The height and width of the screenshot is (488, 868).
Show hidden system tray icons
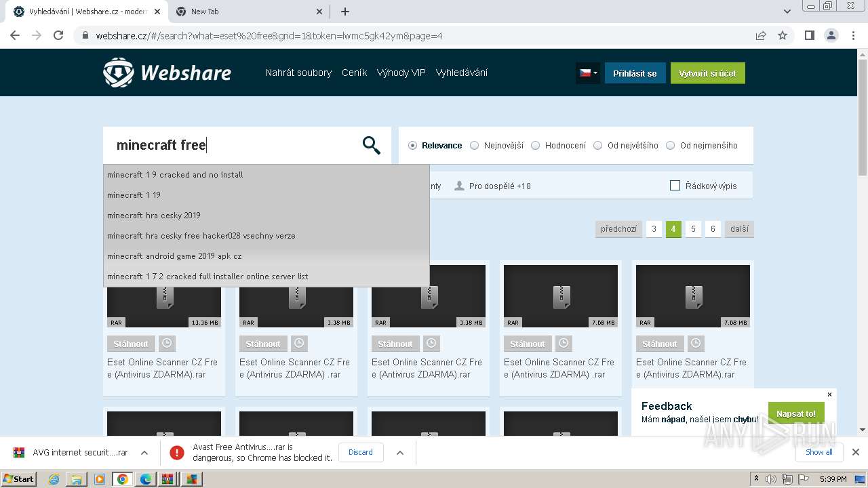click(756, 479)
